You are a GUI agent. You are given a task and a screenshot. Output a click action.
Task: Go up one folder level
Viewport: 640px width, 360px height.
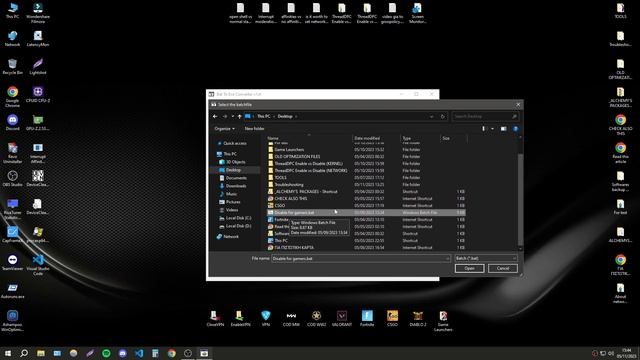pos(240,116)
